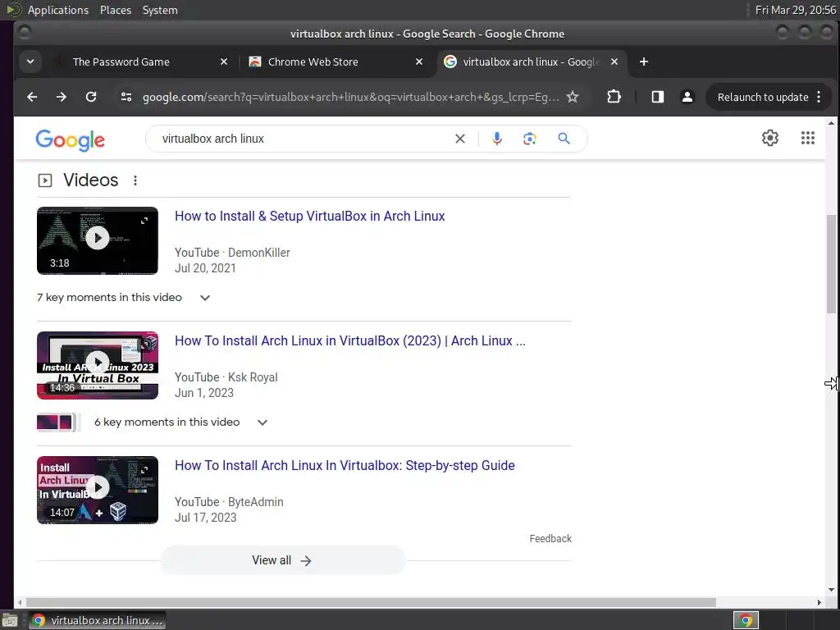Open the Chrome three-dot menu
The width and height of the screenshot is (840, 630).
coord(819,97)
